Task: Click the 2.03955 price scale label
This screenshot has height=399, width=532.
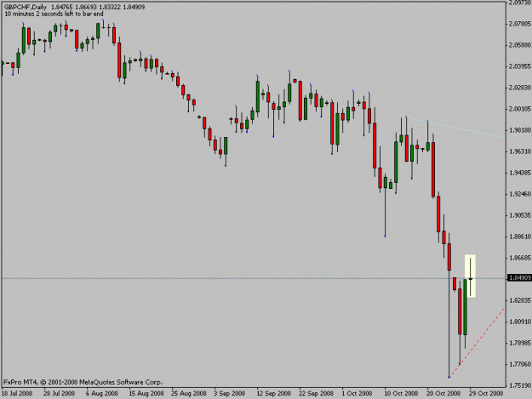Action: point(520,66)
